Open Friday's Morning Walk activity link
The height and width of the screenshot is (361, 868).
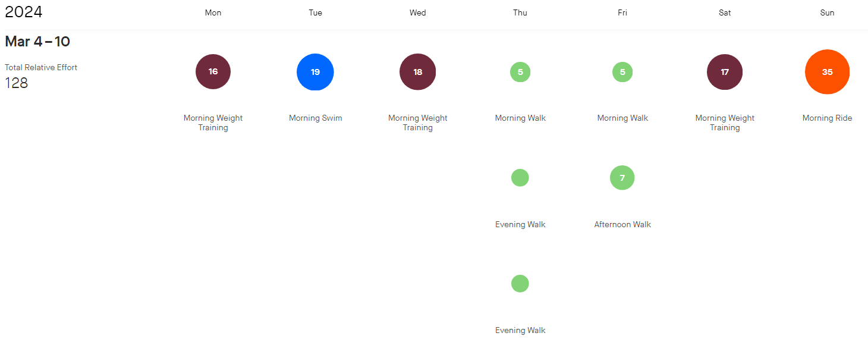point(622,118)
